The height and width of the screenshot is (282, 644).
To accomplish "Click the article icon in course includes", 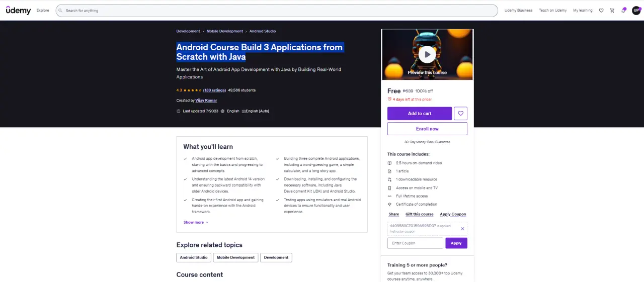I will (x=389, y=171).
